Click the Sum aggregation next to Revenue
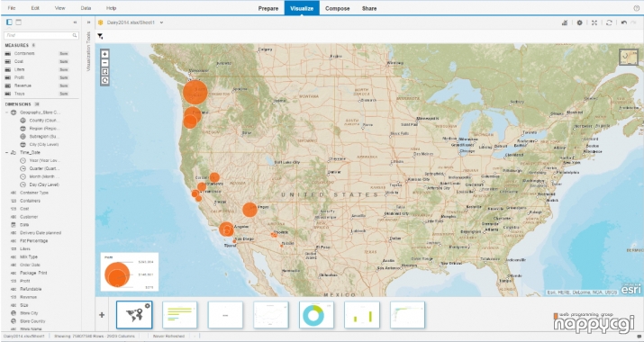Image resolution: width=644 pixels, height=342 pixels. (64, 85)
